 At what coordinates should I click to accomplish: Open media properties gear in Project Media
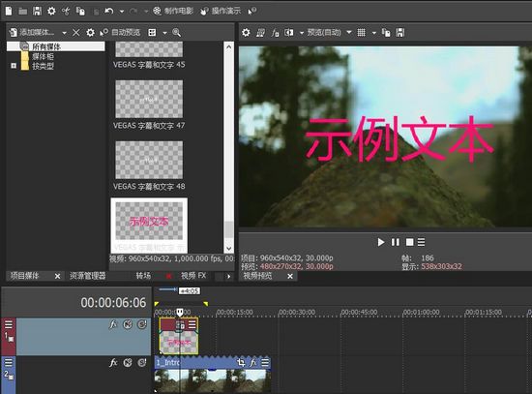[90, 33]
